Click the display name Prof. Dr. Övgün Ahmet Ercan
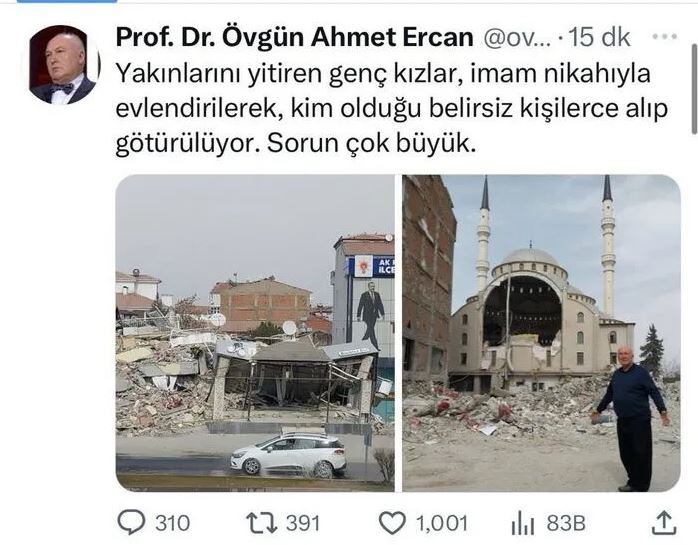698x545 pixels. coord(294,37)
